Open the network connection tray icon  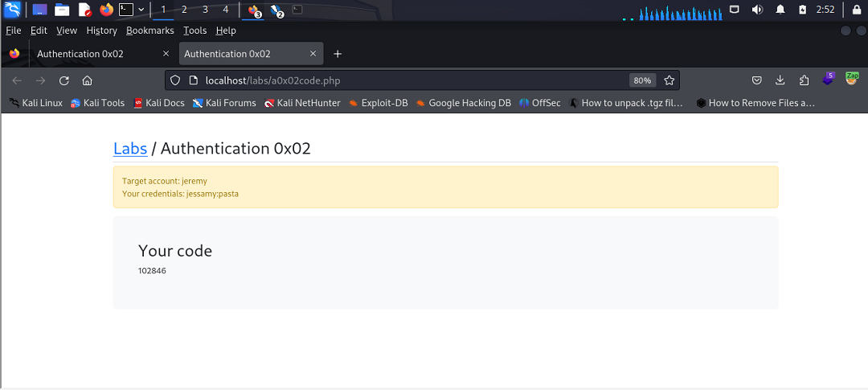click(734, 10)
